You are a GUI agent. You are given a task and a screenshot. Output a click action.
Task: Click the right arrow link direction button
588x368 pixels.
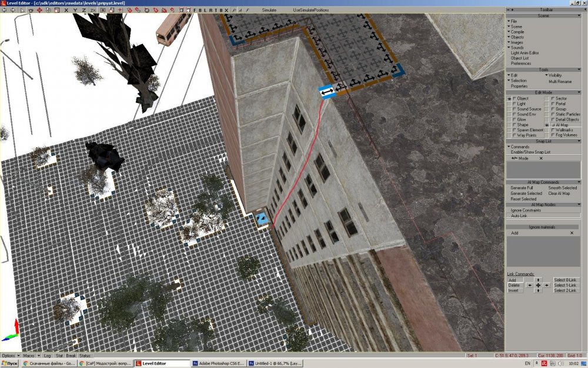547,285
